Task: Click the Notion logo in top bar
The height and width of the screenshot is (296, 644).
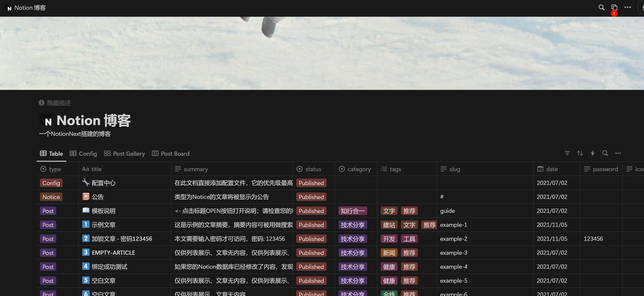Action: [9, 8]
